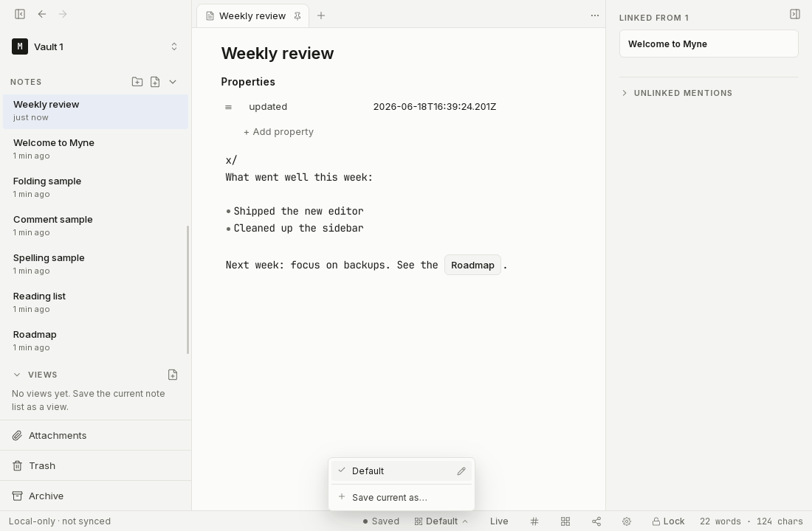
Task: Save current note list as view icon
Action: tap(173, 375)
